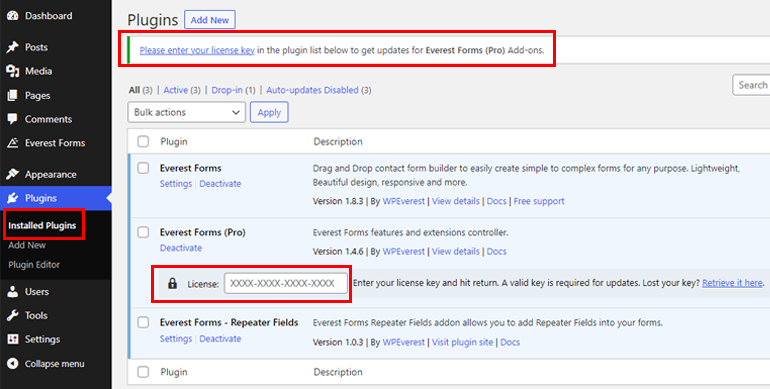Click the Plugins plug icon
770x389 pixels.
coord(13,198)
